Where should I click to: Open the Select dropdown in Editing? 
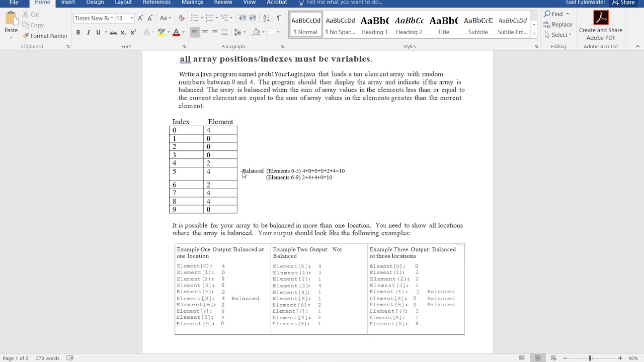coord(558,35)
